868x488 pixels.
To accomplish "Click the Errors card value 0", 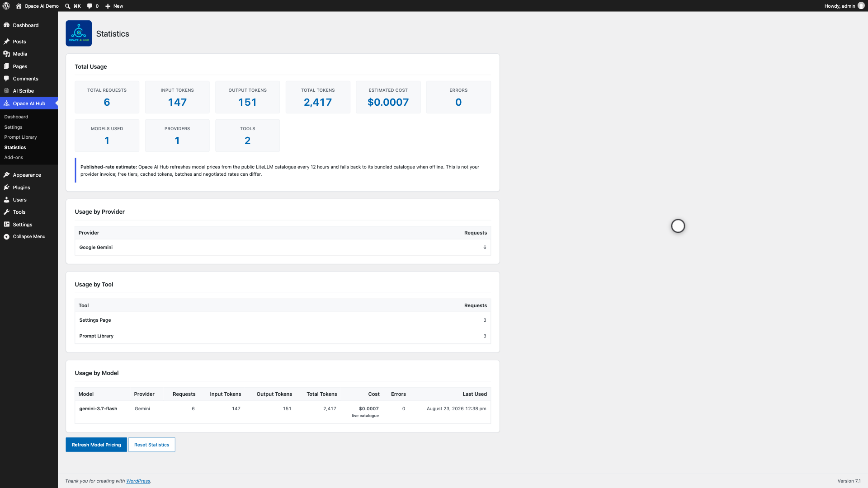I will [458, 102].
